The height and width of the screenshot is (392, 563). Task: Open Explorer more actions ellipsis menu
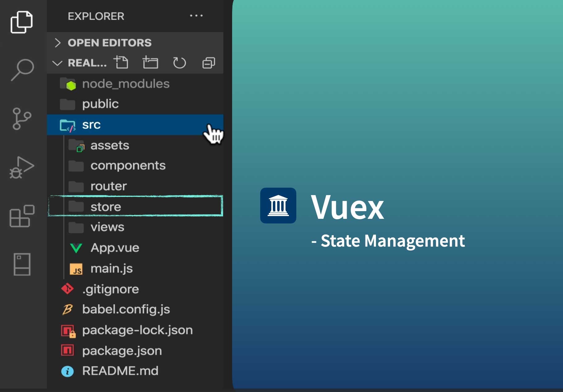[x=196, y=15]
